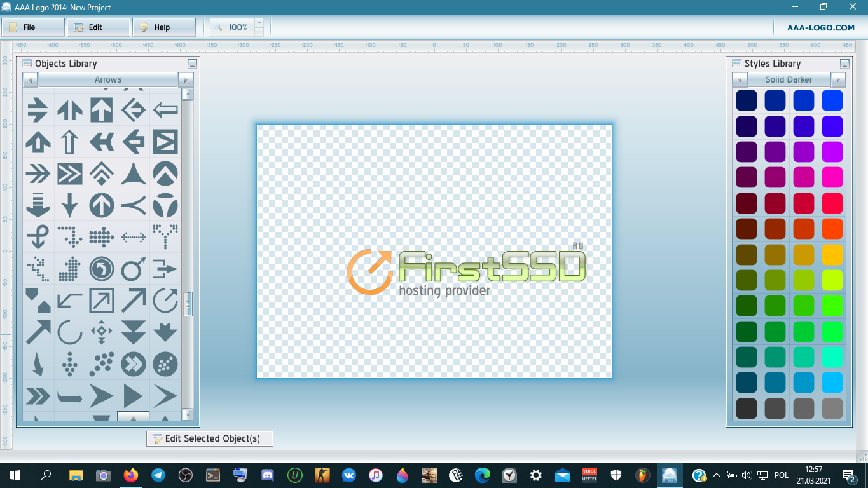
Task: Visit the AAA-LOGO.COM link
Action: 821,27
